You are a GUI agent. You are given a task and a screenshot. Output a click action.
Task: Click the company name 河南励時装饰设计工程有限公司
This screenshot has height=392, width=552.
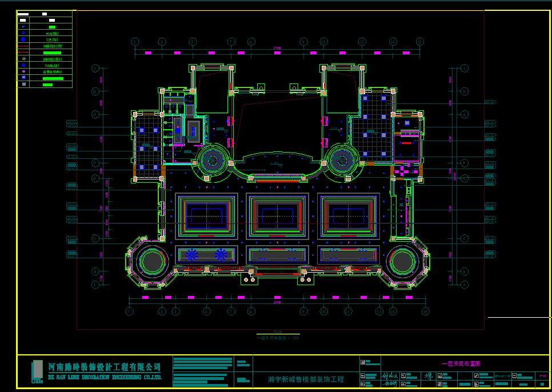[105, 367]
